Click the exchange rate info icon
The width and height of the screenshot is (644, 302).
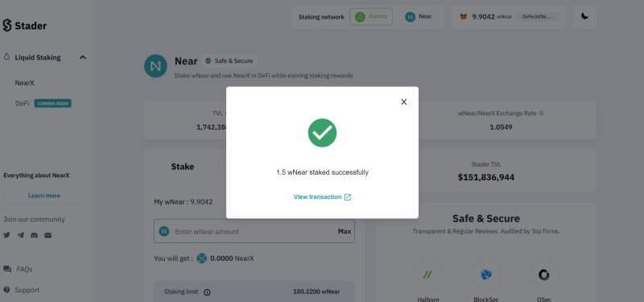coord(541,114)
